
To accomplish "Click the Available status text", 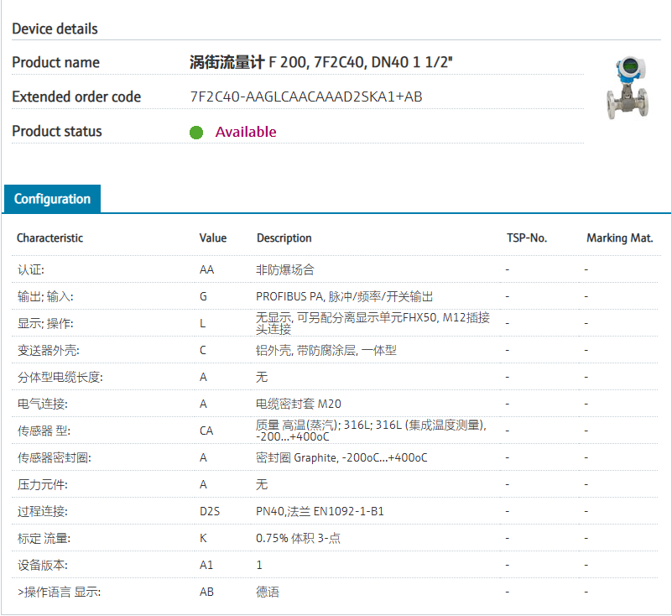I will point(245,132).
